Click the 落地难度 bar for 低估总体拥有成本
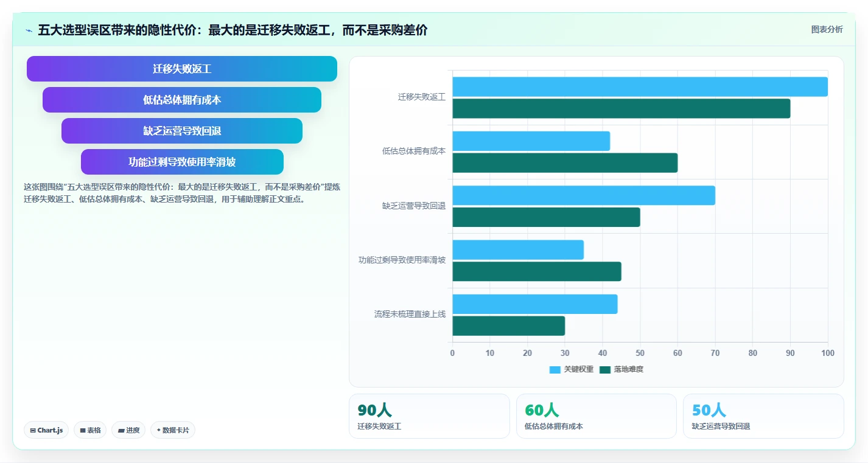Screen dimensions: 868x463 pos(565,162)
